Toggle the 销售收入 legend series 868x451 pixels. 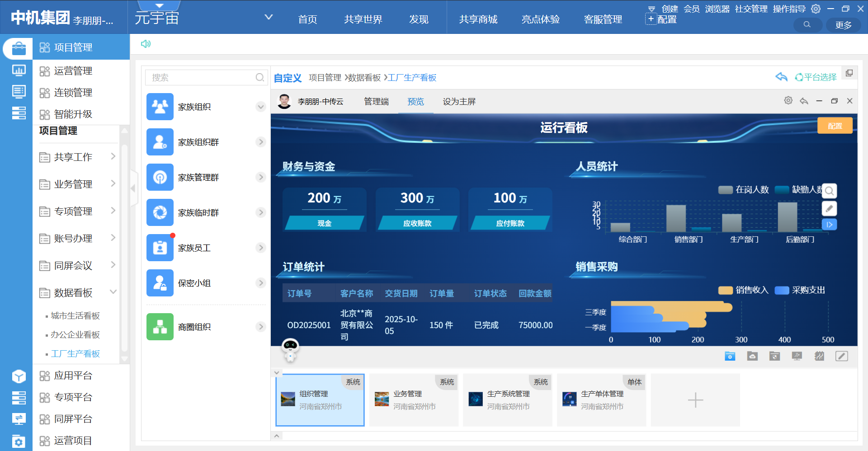coord(744,290)
